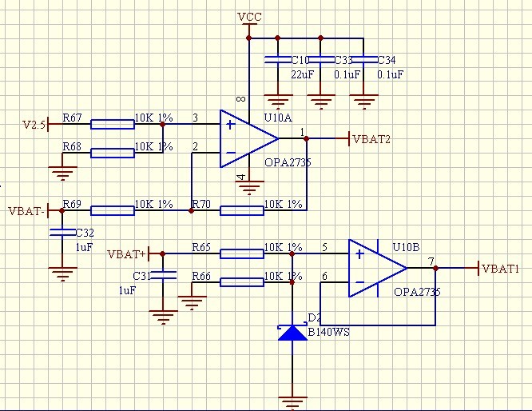Click the OPA2735 label under U10B
The image size is (532, 411).
pyautogui.click(x=417, y=291)
